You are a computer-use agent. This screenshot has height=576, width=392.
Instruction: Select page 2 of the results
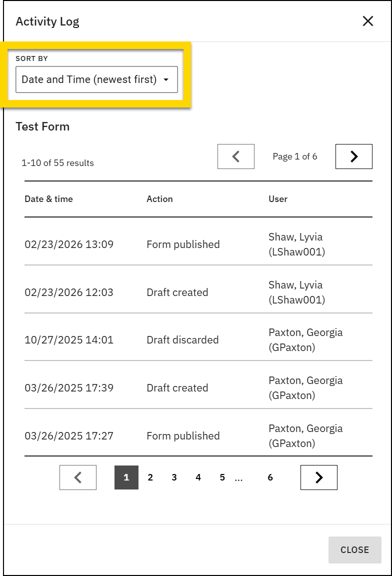(150, 477)
